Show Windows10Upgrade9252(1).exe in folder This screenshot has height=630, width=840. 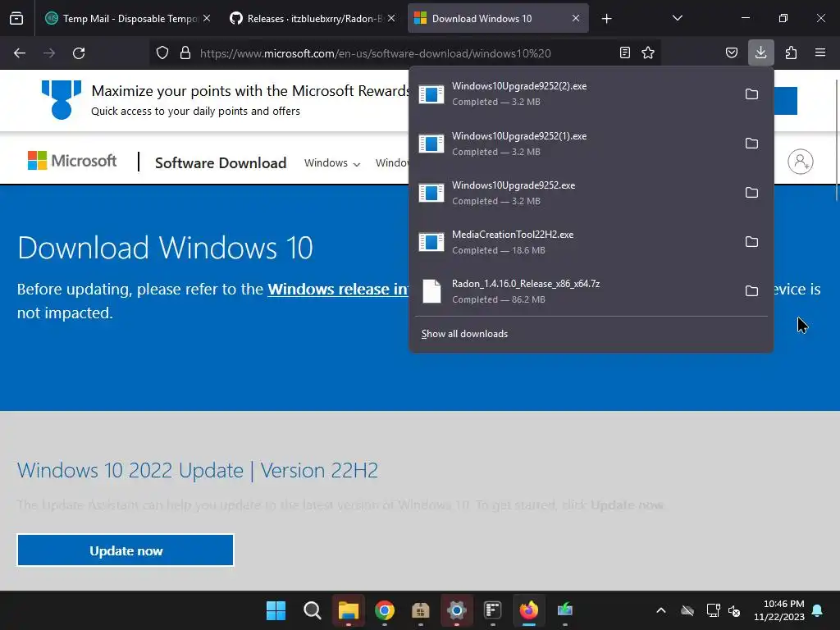[x=751, y=144]
